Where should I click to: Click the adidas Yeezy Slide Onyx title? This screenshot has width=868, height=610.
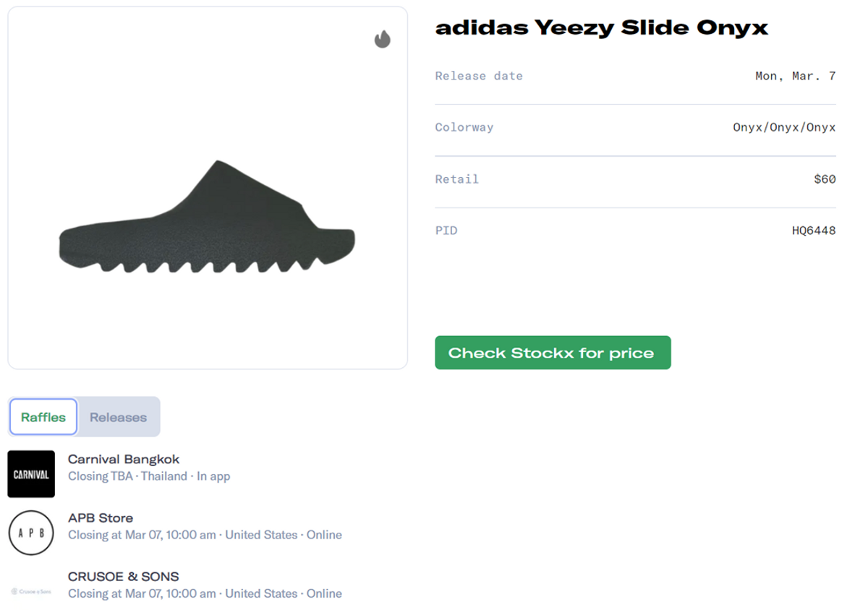tap(601, 27)
